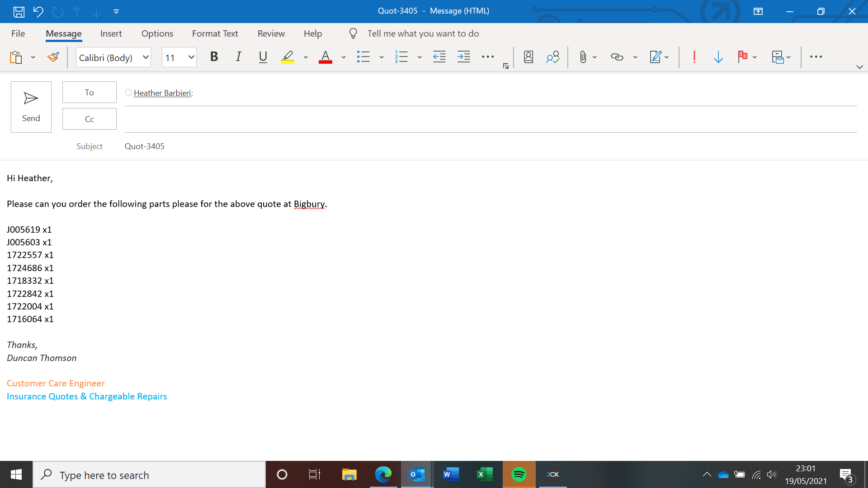Screen dimensions: 868x488
Task: Toggle Bold formatting
Action: [x=214, y=57]
